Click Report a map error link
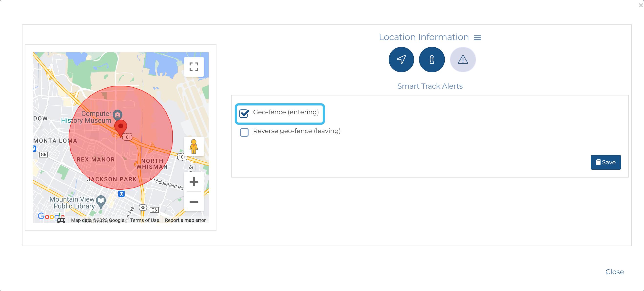The image size is (644, 291). (x=185, y=220)
